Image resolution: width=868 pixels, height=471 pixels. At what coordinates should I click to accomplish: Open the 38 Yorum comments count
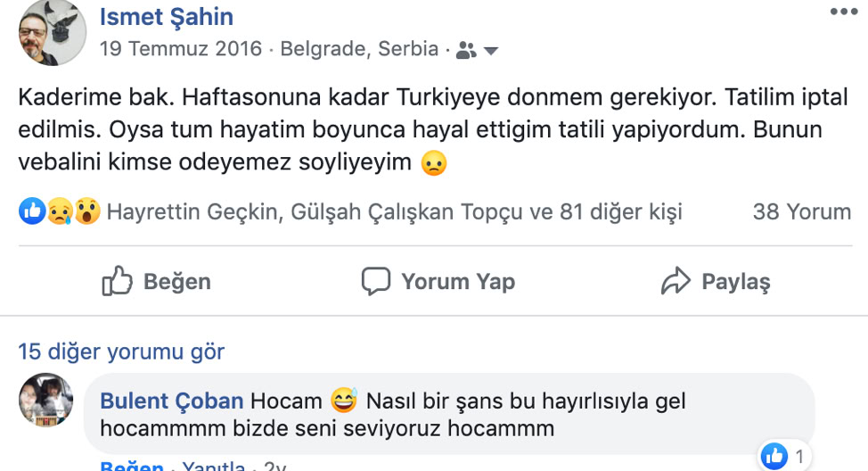801,211
